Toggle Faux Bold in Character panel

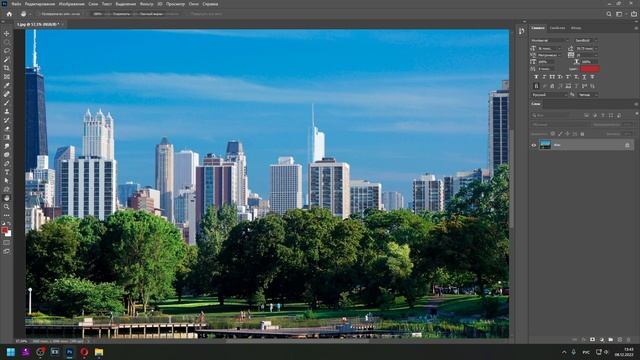[536, 77]
